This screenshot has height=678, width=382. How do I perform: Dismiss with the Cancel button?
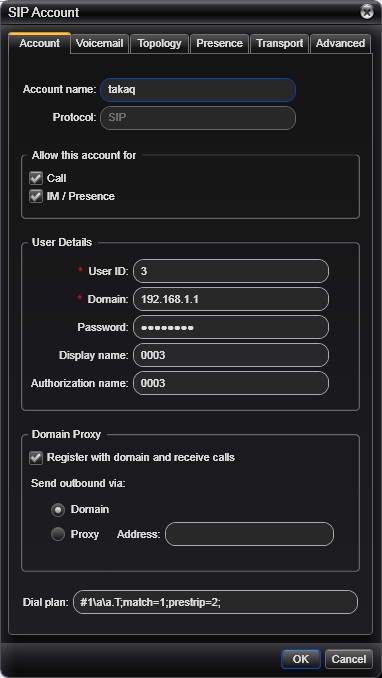point(349,659)
